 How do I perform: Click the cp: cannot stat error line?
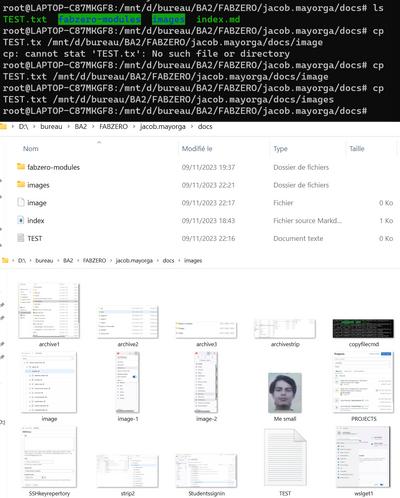tap(146, 54)
